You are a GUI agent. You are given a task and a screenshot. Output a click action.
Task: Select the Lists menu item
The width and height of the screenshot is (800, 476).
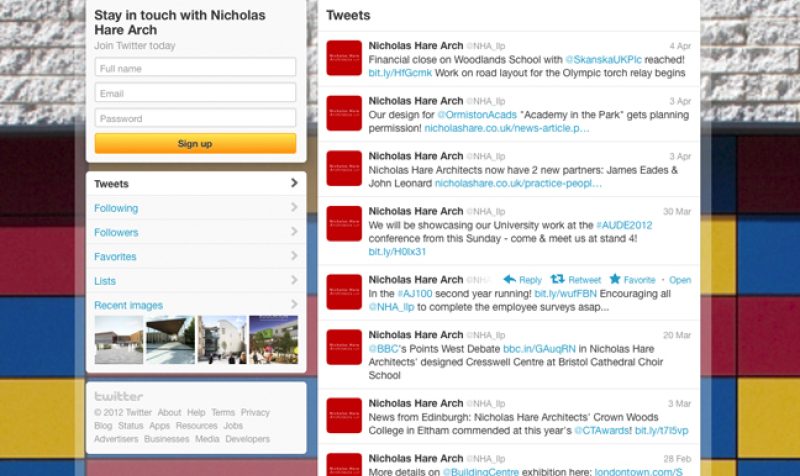196,281
